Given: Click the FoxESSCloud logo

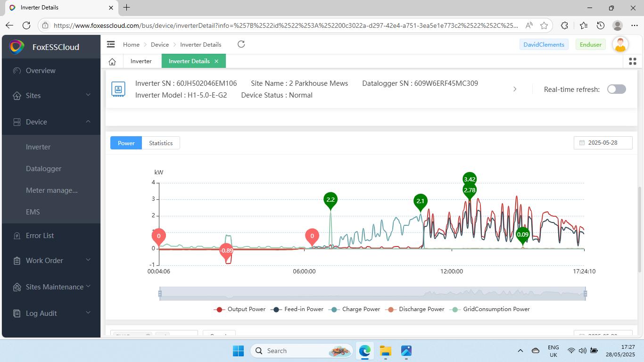Looking at the screenshot, I should [17, 47].
